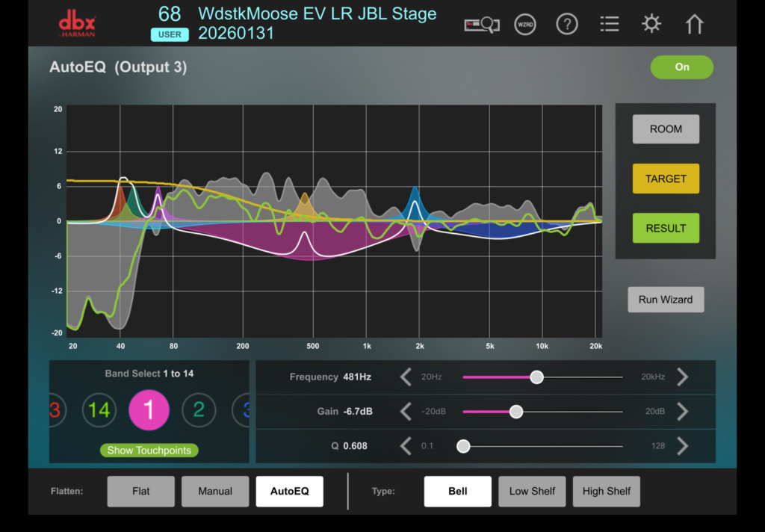
Task: Click the Show Touchpoints button
Action: click(149, 450)
